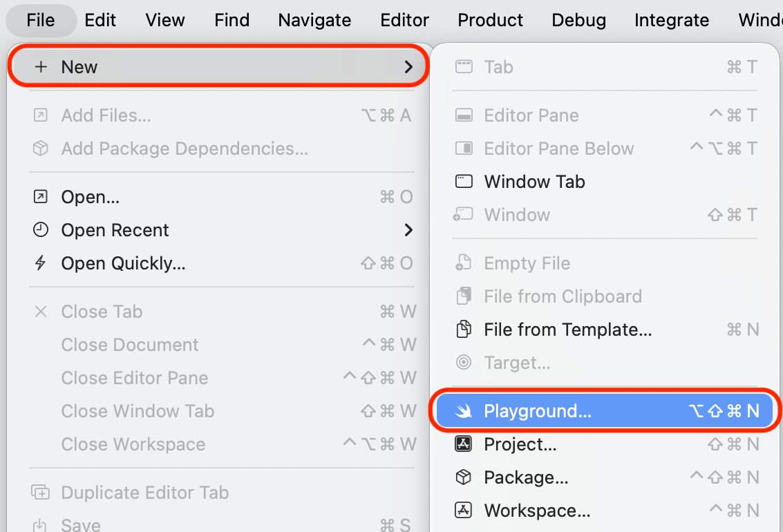Click the Open Recent clock icon
The height and width of the screenshot is (532, 783).
(x=41, y=229)
